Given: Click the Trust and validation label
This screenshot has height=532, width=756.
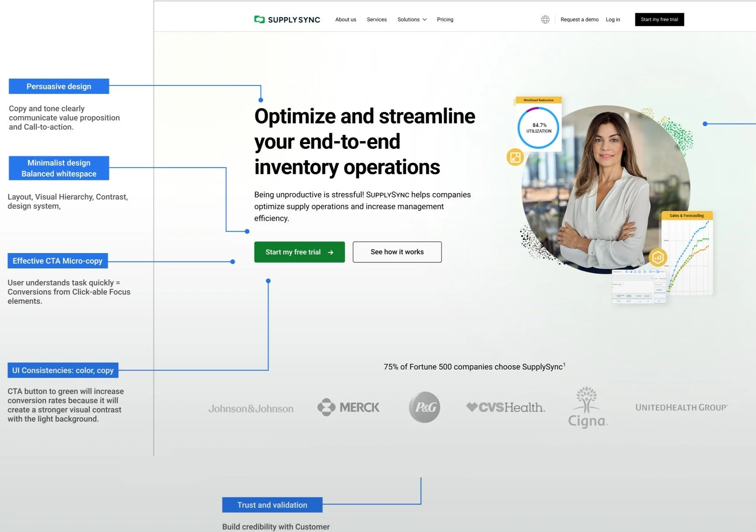Looking at the screenshot, I should pyautogui.click(x=272, y=505).
